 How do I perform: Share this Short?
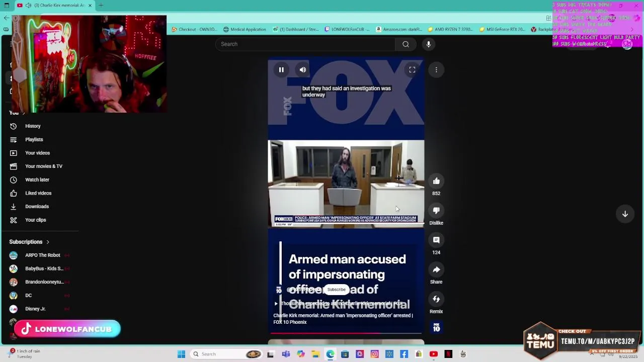(436, 269)
